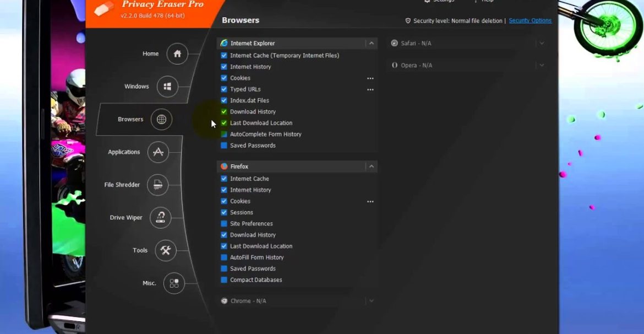Click the 'Security level: Normal file deletion' text
This screenshot has height=334, width=644.
click(x=458, y=20)
